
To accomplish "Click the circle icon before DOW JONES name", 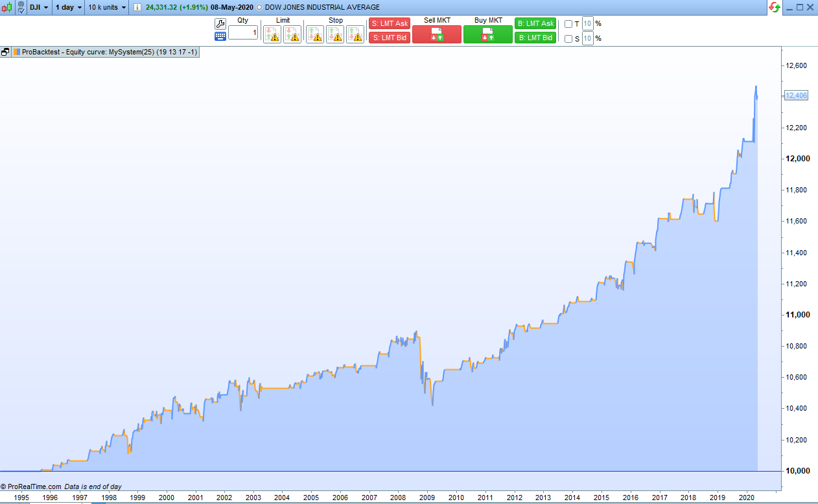I will tap(259, 7).
